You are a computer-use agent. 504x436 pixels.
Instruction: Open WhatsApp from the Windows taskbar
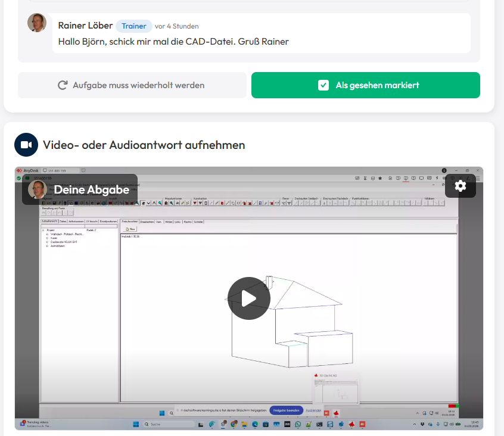(297, 423)
